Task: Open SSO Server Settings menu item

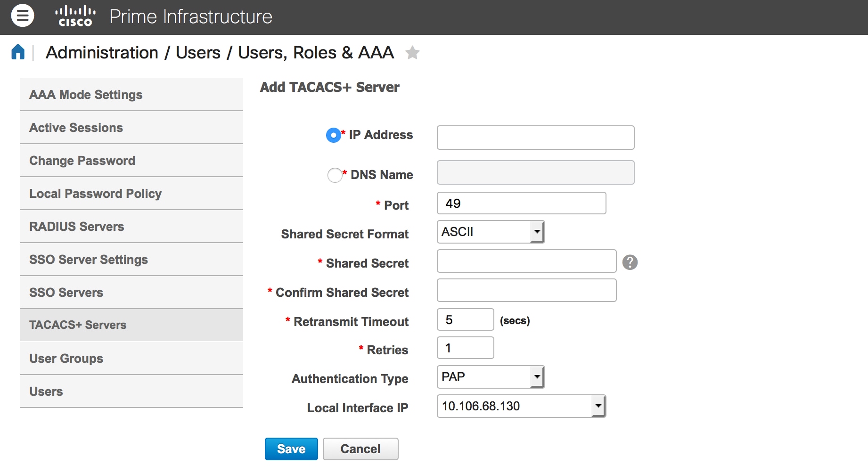Action: (x=131, y=260)
